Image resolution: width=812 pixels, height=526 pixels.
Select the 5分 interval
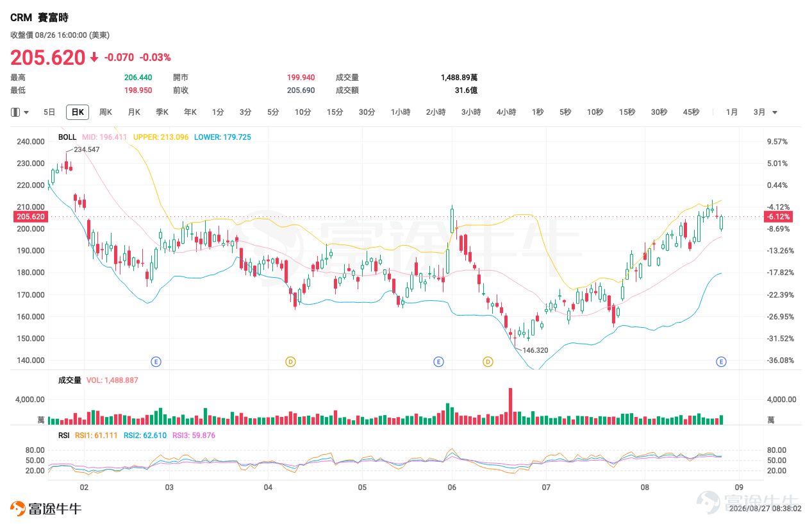click(273, 112)
